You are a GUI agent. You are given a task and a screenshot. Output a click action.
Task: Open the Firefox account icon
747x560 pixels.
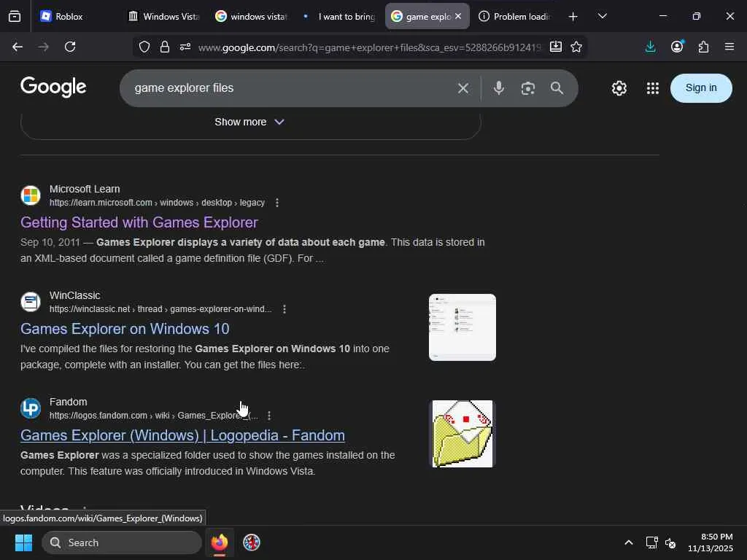pos(677,47)
